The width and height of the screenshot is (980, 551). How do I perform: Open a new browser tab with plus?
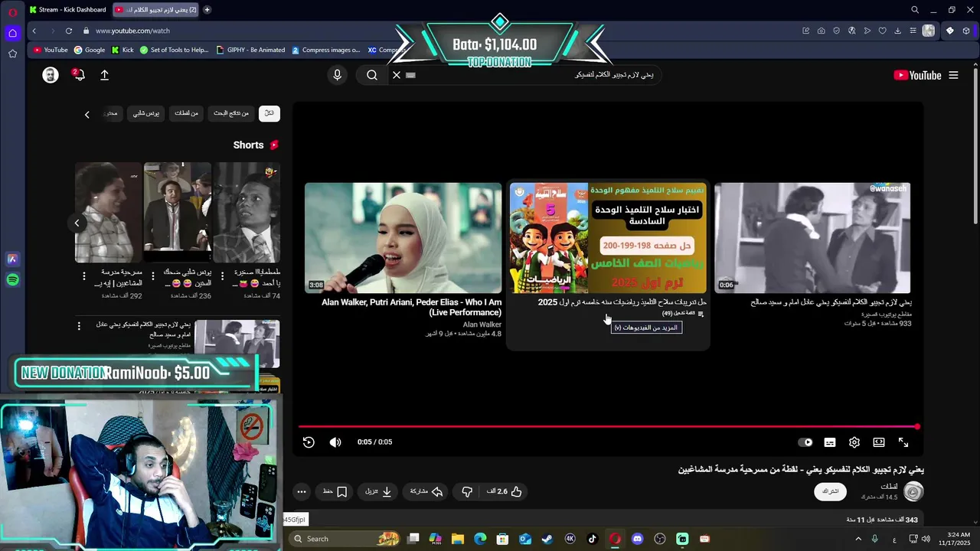tap(207, 10)
